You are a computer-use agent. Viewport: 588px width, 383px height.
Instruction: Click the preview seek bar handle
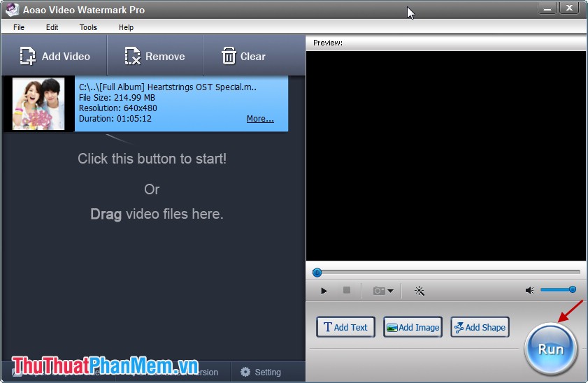[317, 273]
